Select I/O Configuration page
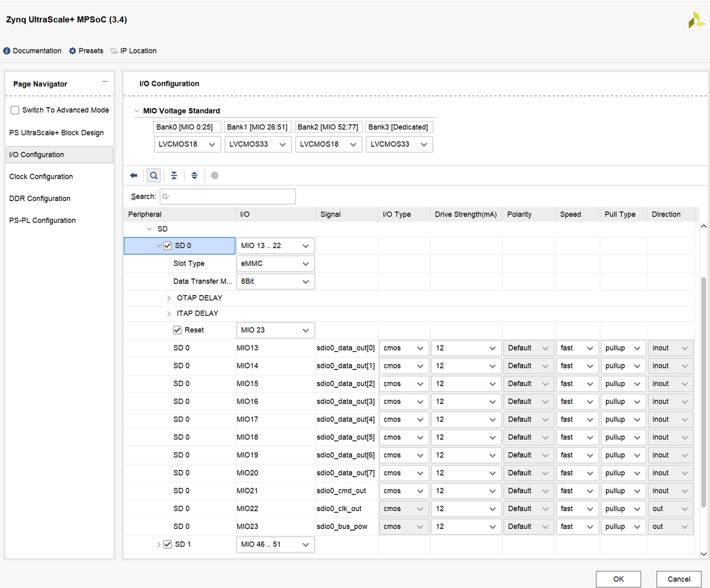This screenshot has height=588, width=710. [59, 155]
